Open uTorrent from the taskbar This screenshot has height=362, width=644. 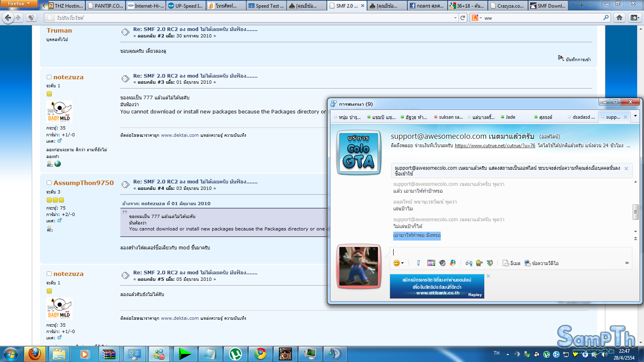click(235, 354)
